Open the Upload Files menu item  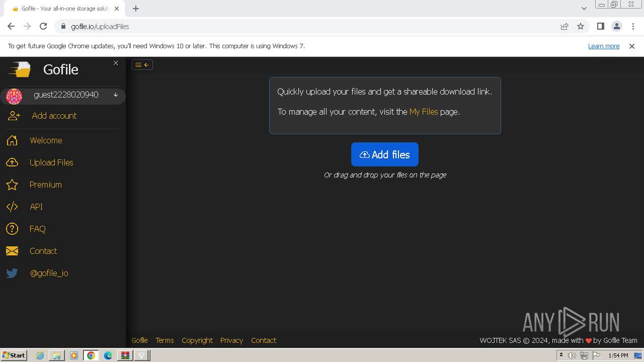51,162
